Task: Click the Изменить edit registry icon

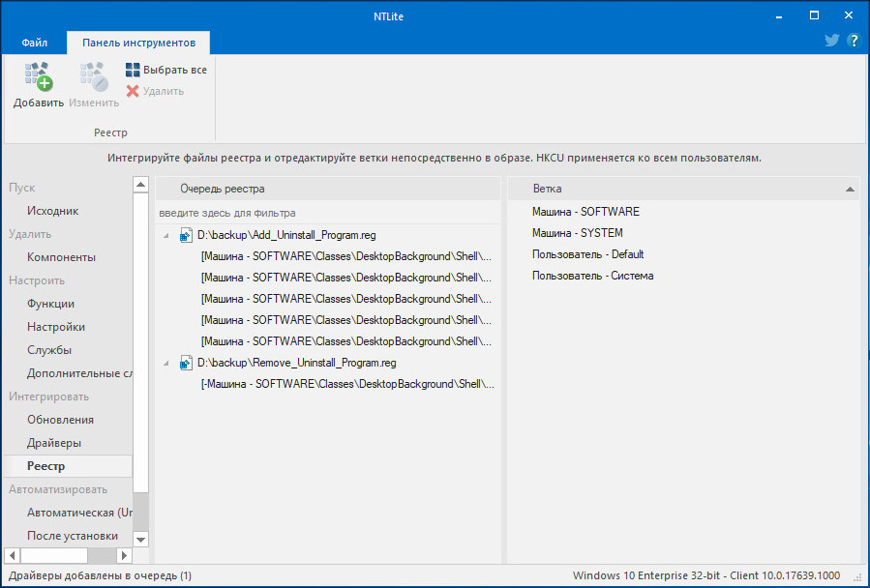Action: 94,76
